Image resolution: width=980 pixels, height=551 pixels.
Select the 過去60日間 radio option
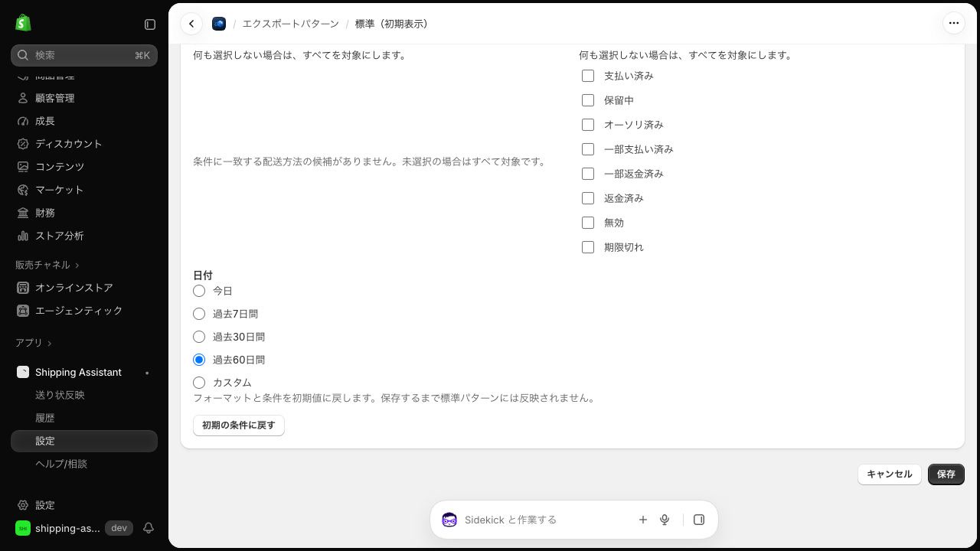[x=199, y=360]
